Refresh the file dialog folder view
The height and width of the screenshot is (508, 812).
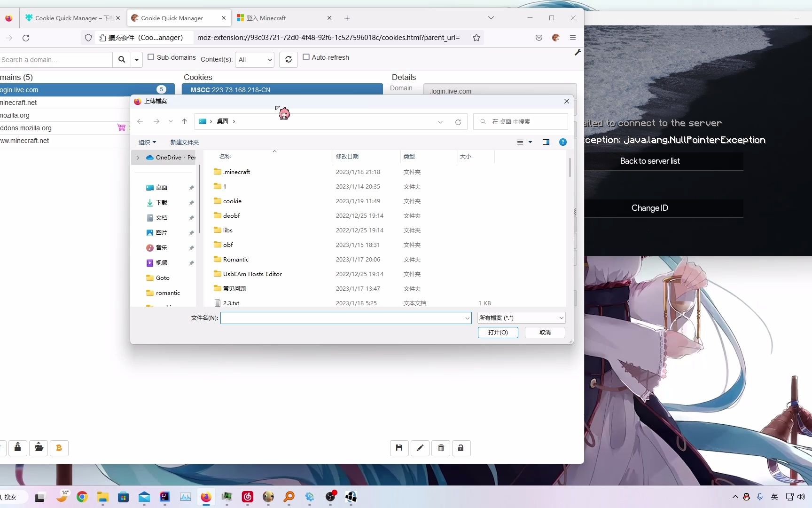point(458,122)
